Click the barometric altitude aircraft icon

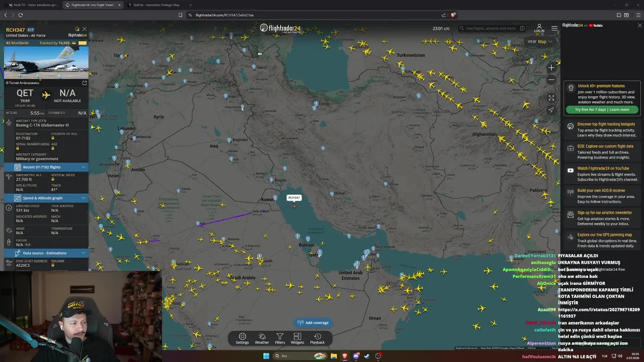[x=9, y=176]
